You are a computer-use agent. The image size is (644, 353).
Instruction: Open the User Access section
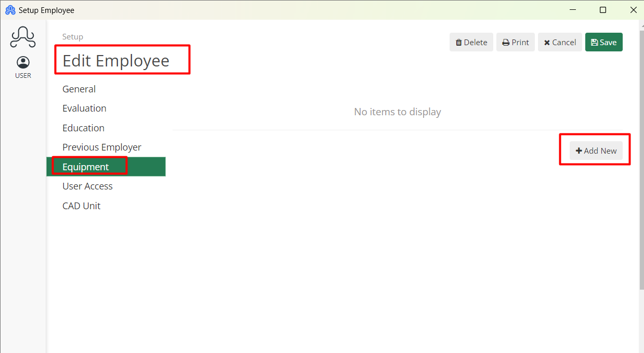(x=87, y=186)
